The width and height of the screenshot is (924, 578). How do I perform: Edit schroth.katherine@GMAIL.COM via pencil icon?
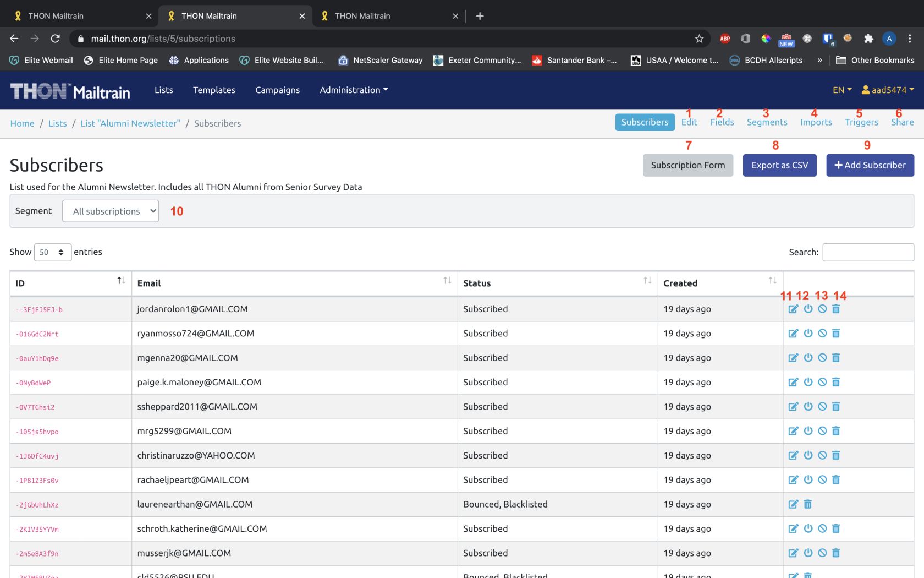pos(793,528)
